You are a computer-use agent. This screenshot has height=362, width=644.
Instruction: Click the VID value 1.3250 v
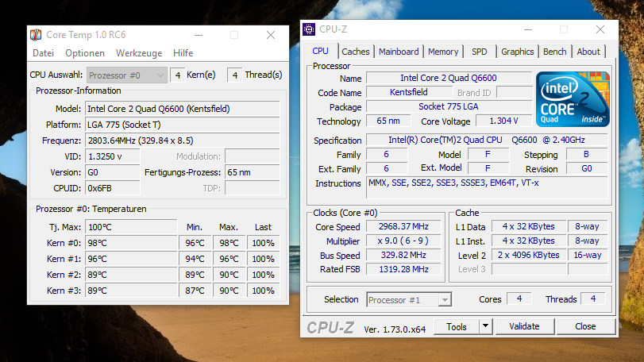113,156
